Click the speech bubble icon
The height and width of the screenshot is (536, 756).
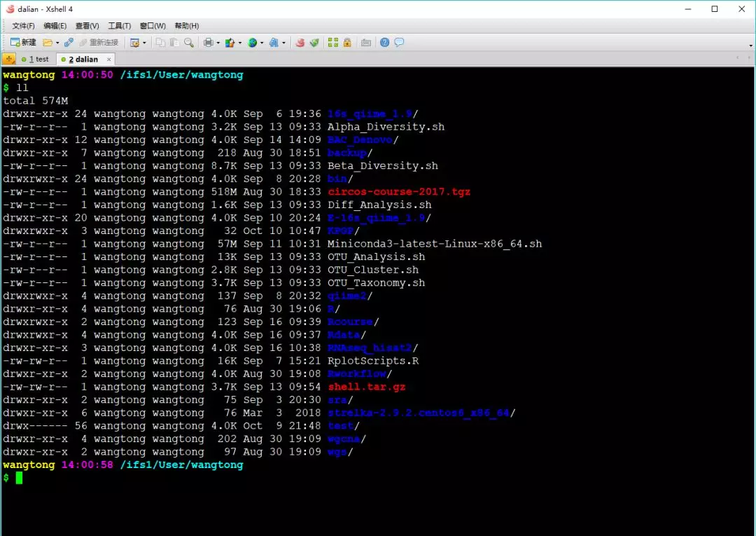tap(399, 43)
